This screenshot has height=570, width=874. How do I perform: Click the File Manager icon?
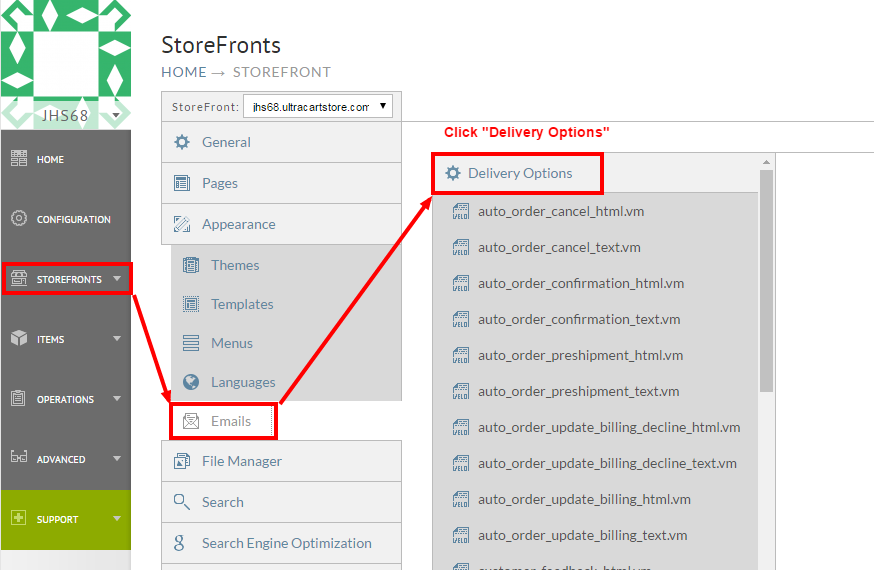point(182,461)
